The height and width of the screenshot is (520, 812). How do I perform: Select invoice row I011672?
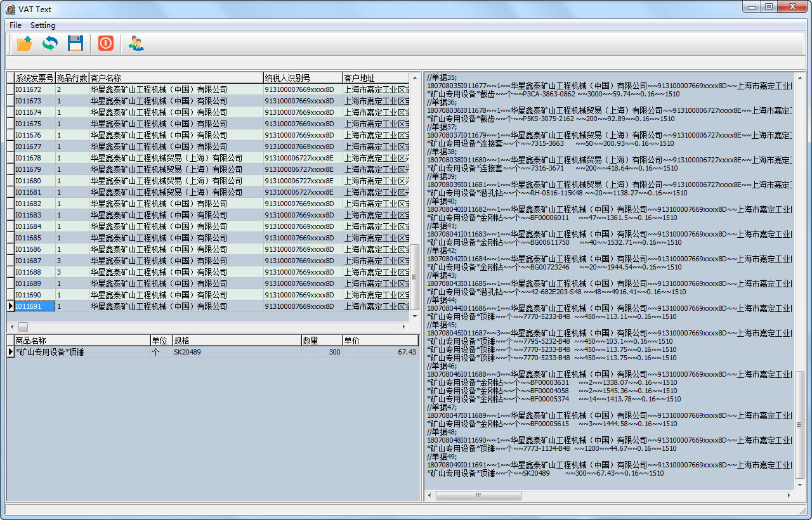(34, 89)
